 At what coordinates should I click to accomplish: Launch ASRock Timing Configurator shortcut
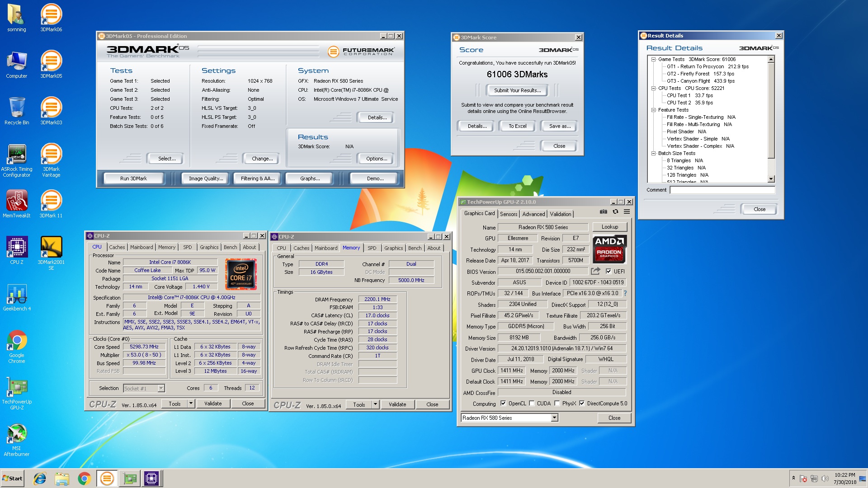pos(17,160)
